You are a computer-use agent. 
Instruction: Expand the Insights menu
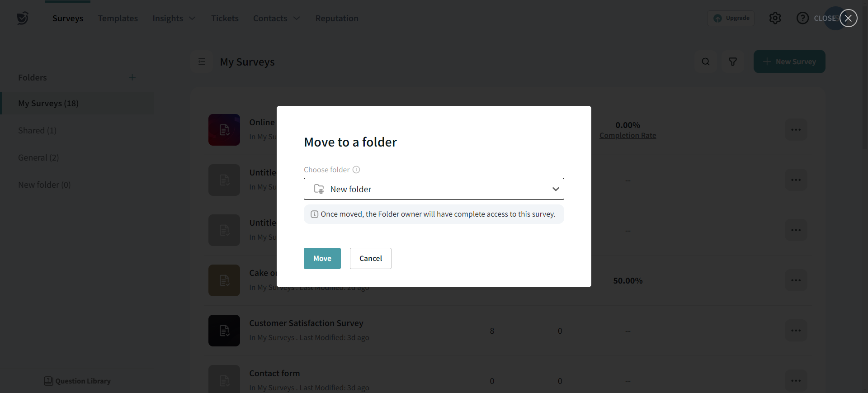click(174, 19)
